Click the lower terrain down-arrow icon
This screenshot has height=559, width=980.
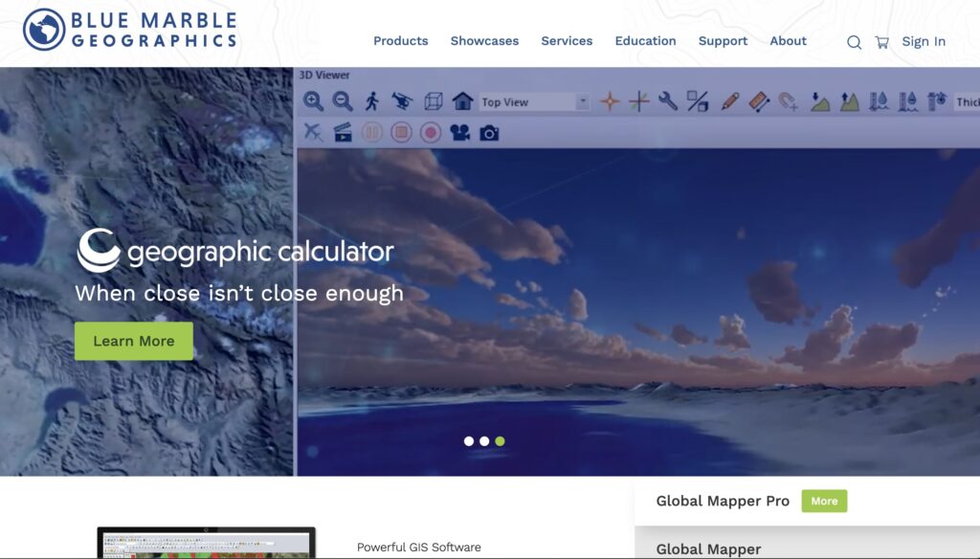(x=819, y=101)
